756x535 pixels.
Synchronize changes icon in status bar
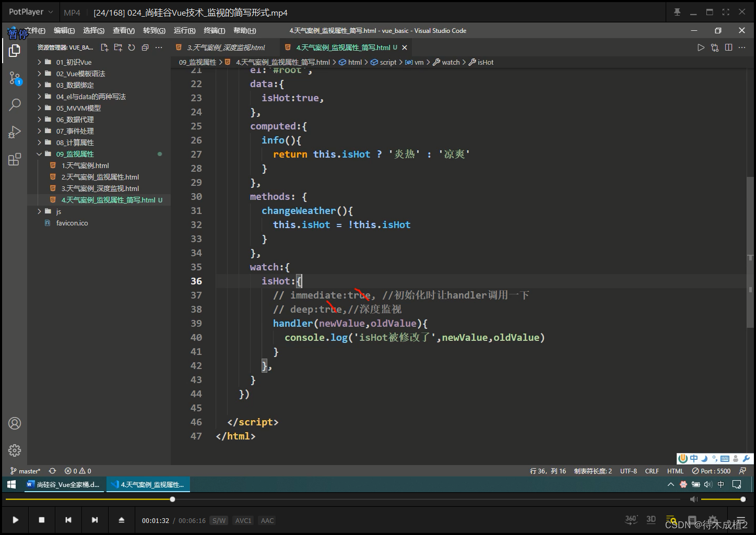click(x=52, y=471)
